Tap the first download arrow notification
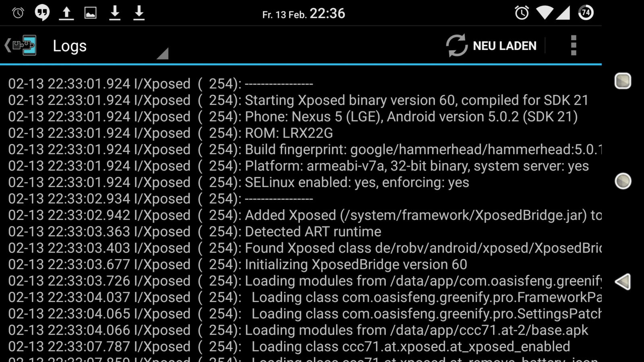 coord(115,13)
